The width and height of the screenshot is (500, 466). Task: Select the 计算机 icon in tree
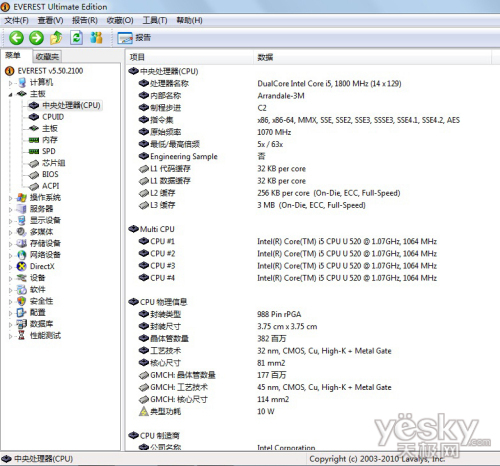(22, 82)
